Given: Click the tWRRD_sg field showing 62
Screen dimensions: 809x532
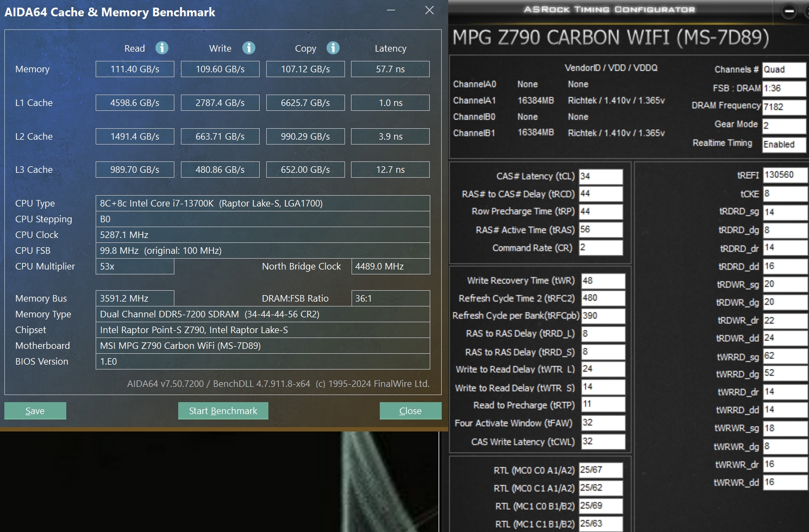Looking at the screenshot, I should coord(785,356).
